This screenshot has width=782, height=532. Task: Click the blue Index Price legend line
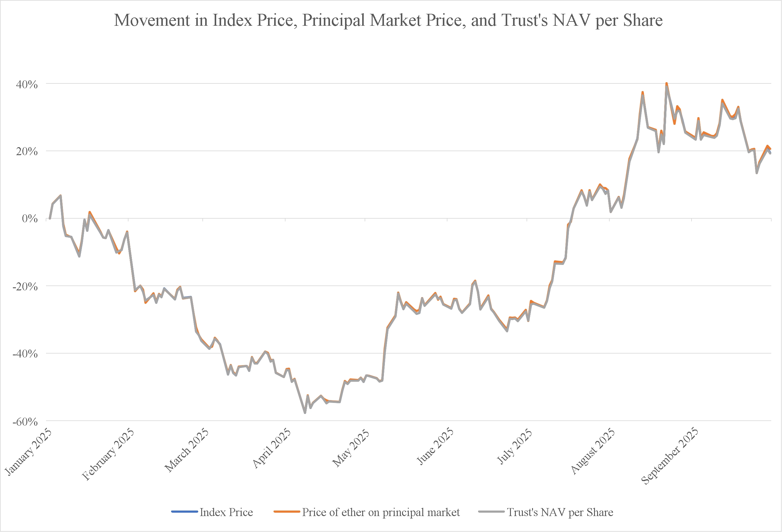tap(184, 512)
